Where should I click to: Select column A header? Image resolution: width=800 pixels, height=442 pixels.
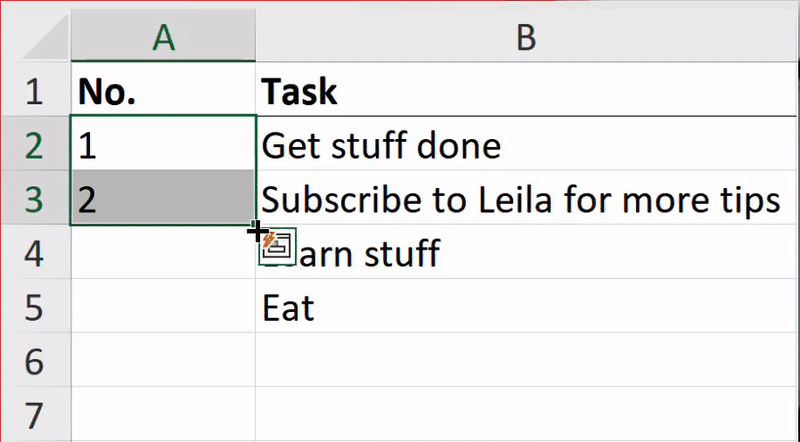(163, 37)
